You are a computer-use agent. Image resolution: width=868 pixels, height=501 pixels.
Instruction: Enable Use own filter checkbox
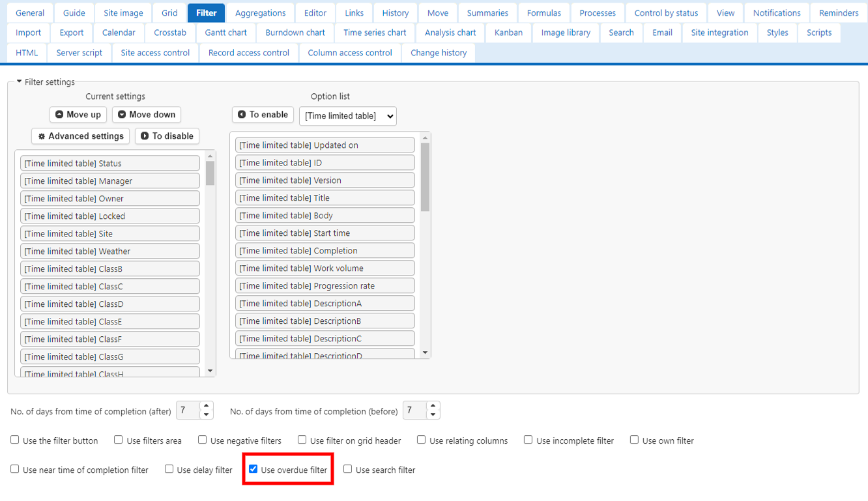(x=634, y=440)
